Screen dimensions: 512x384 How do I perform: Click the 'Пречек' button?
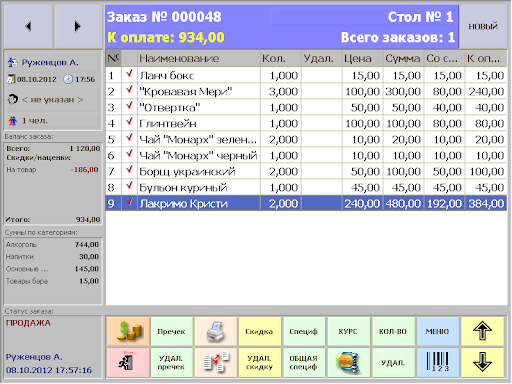(x=172, y=331)
